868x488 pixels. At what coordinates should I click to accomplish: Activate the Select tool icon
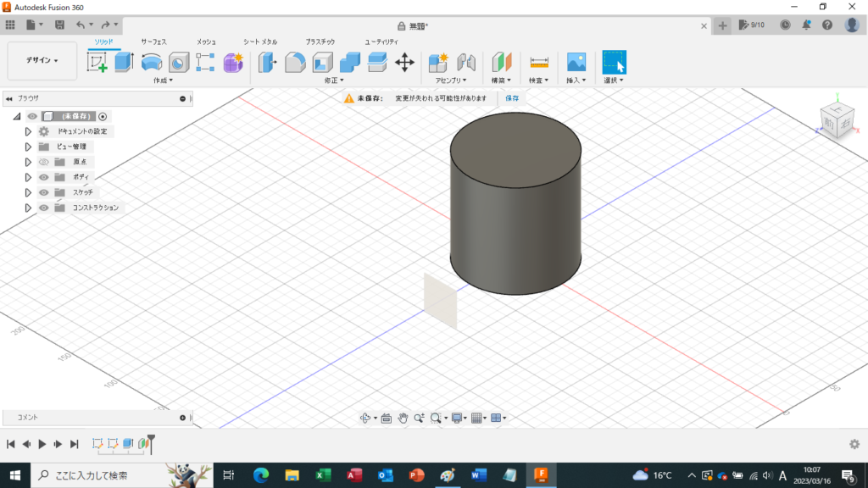[614, 62]
